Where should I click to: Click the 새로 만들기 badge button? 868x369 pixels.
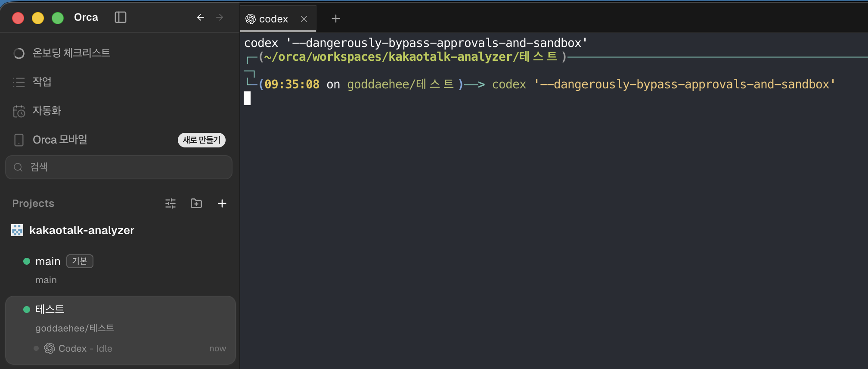point(201,140)
